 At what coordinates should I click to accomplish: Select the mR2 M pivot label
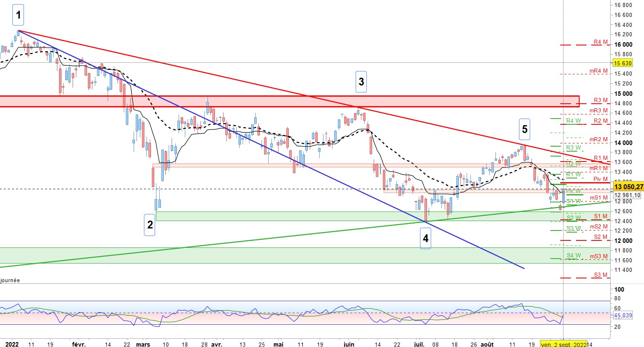[x=599, y=139]
